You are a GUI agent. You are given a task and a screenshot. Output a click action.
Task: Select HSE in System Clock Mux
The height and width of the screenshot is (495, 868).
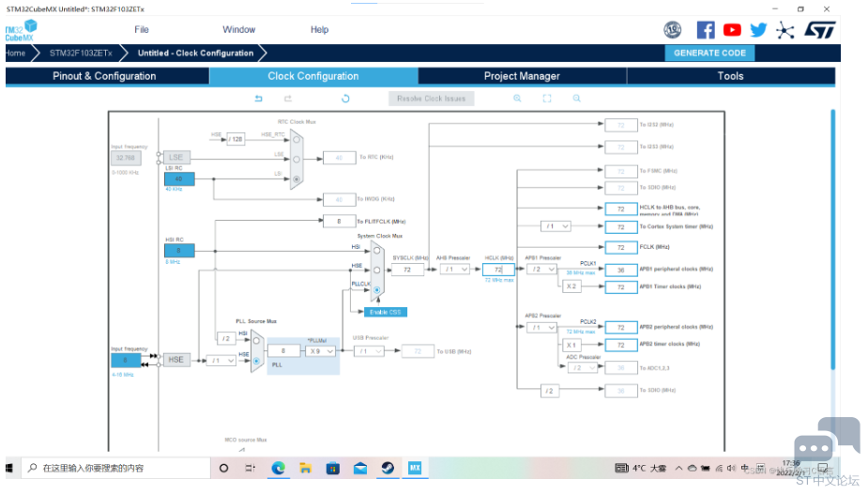377,271
